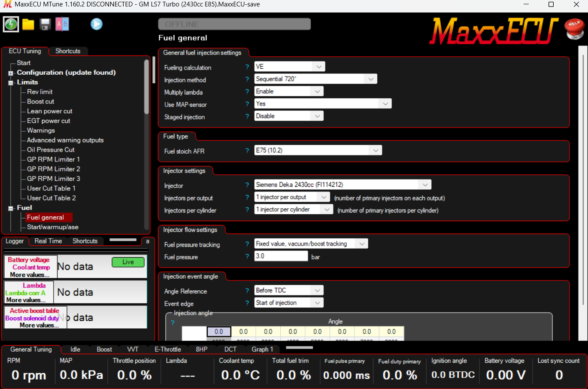
Task: Click the green Live button
Action: click(x=128, y=262)
